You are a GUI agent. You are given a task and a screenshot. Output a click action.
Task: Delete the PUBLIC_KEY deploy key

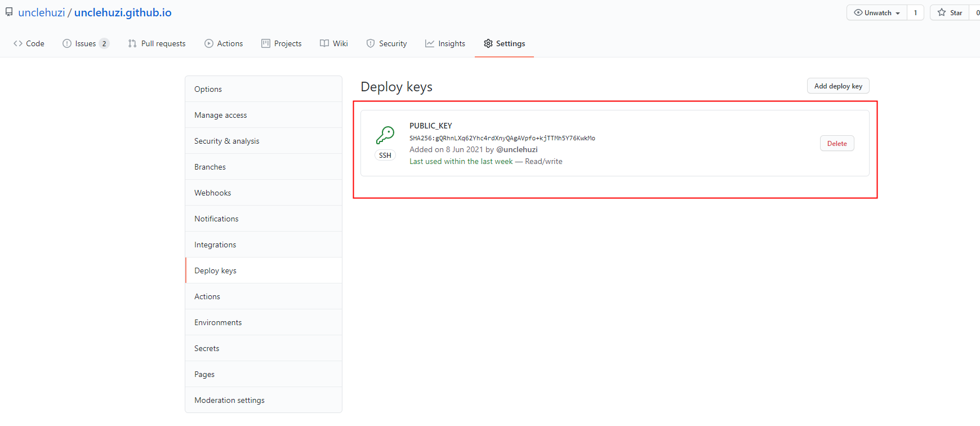(837, 144)
